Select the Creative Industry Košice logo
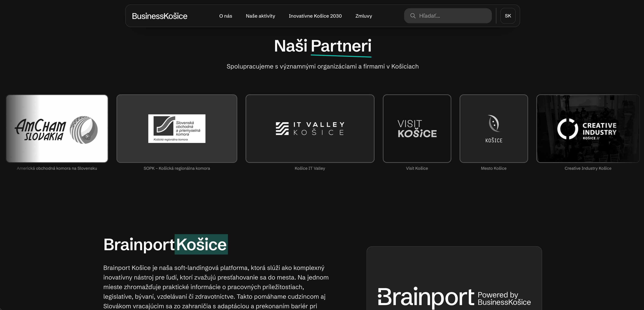Viewport: 644px width, 310px height. pos(588,129)
